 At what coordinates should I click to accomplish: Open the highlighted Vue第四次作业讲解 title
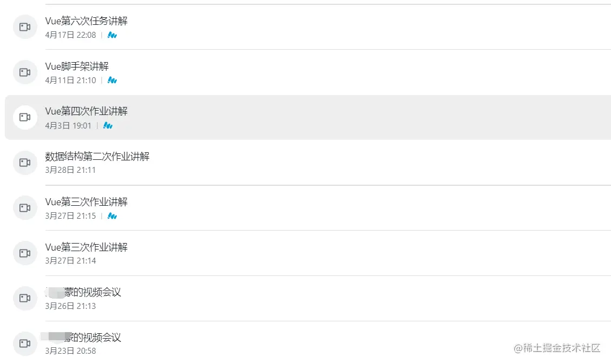point(87,111)
